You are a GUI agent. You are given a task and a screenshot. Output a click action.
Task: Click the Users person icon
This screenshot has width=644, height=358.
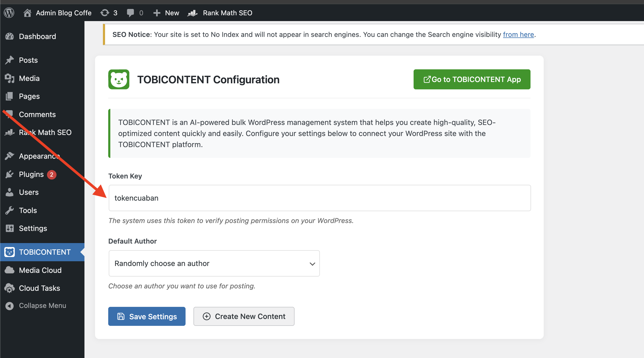(x=10, y=192)
